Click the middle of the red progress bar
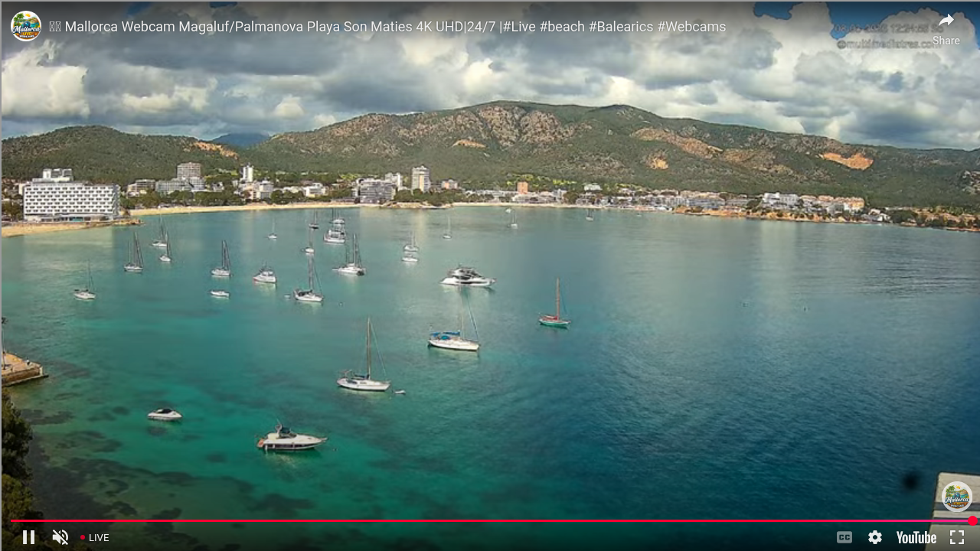This screenshot has height=551, width=980. [490, 520]
